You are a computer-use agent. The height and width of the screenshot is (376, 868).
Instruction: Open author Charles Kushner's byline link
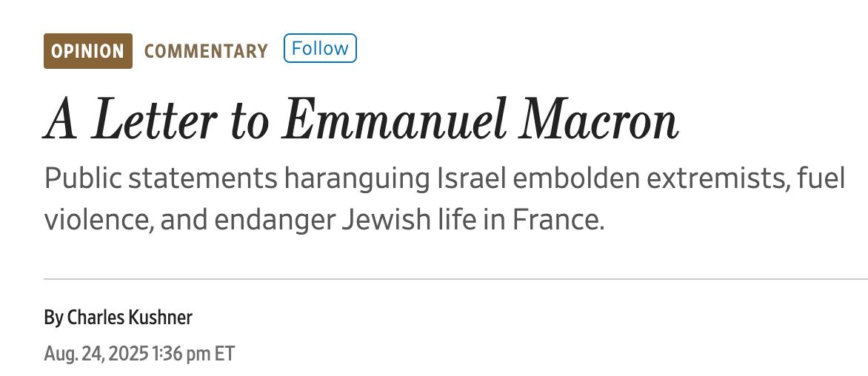(130, 318)
